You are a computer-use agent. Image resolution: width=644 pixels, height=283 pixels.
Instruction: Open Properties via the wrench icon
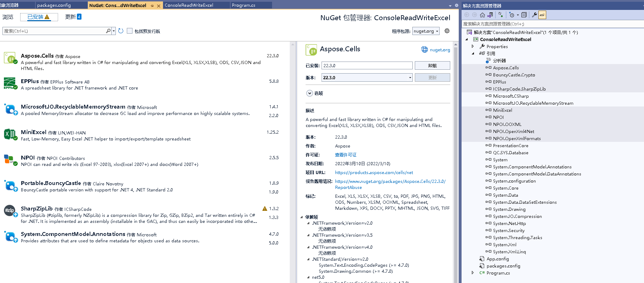click(x=535, y=15)
